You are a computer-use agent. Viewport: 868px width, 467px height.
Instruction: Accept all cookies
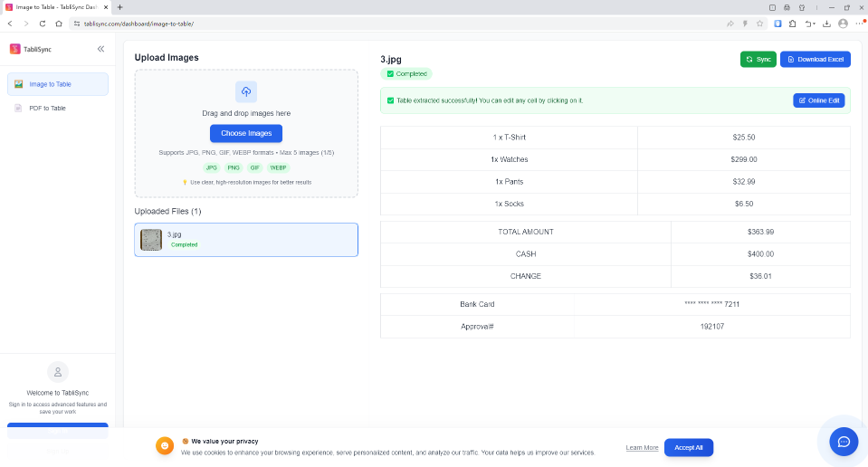click(x=688, y=448)
